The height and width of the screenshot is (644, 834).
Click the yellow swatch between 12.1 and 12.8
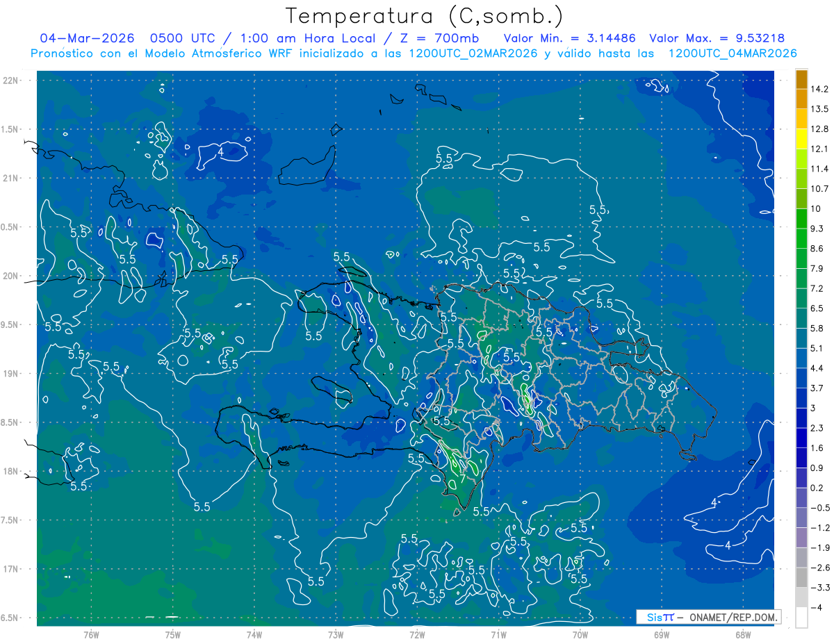pos(801,139)
